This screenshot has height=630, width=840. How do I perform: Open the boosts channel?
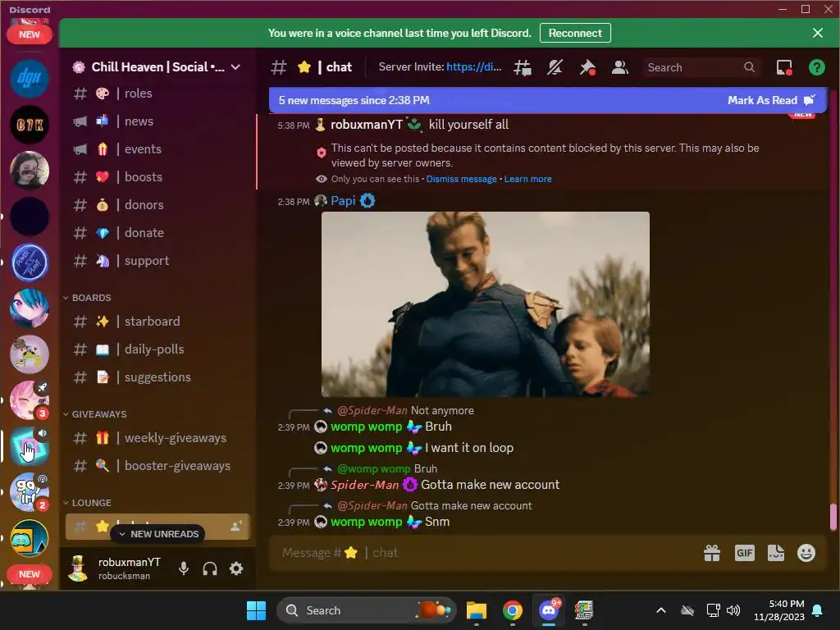(x=158, y=177)
